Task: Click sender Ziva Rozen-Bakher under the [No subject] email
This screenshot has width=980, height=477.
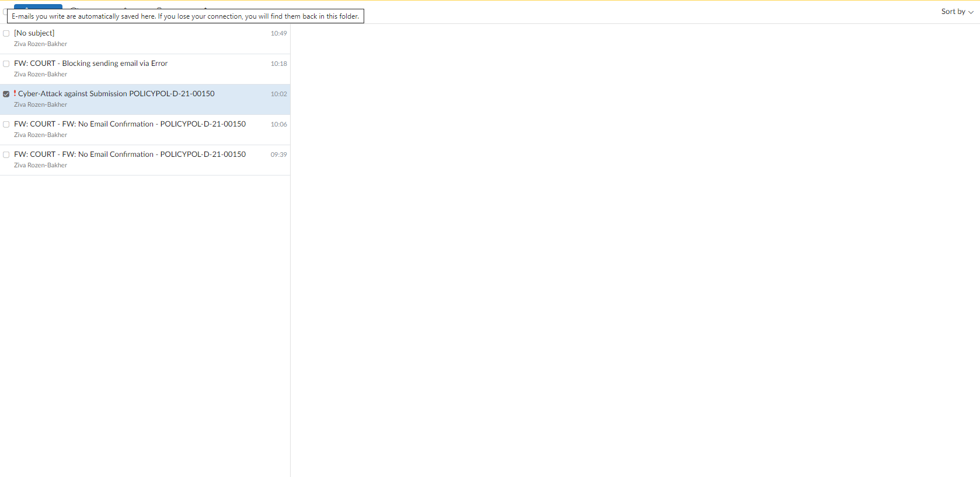Action: tap(40, 44)
